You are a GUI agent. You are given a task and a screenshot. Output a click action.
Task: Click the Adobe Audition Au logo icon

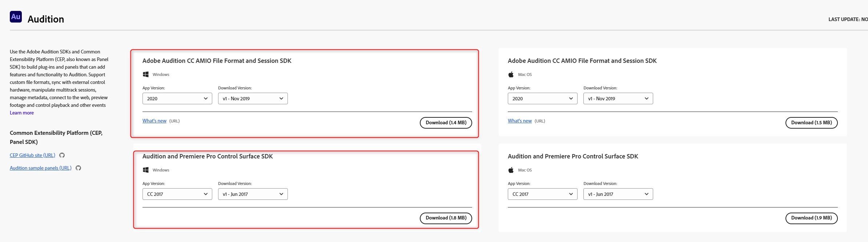coord(16,17)
